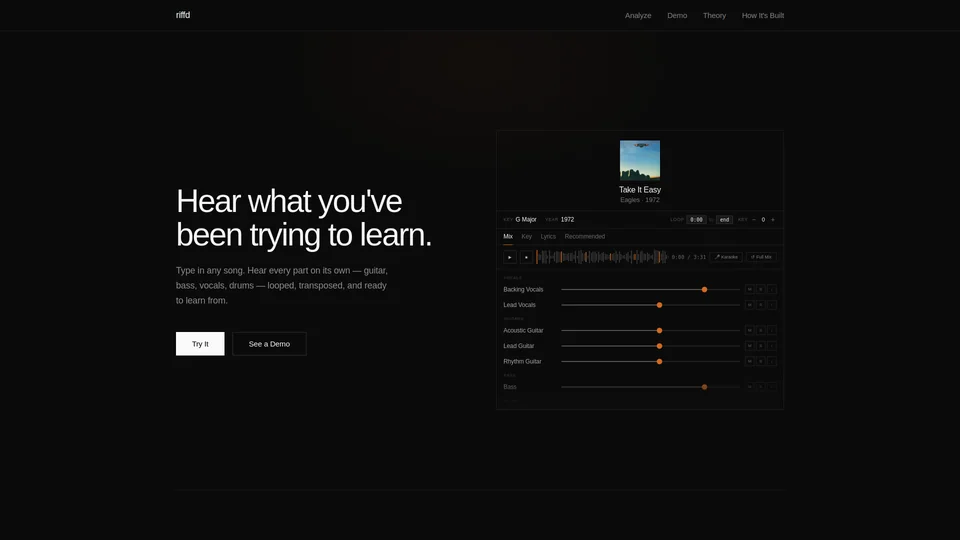Open Demo in the top navigation
Viewport: 960px width, 540px height.
677,15
